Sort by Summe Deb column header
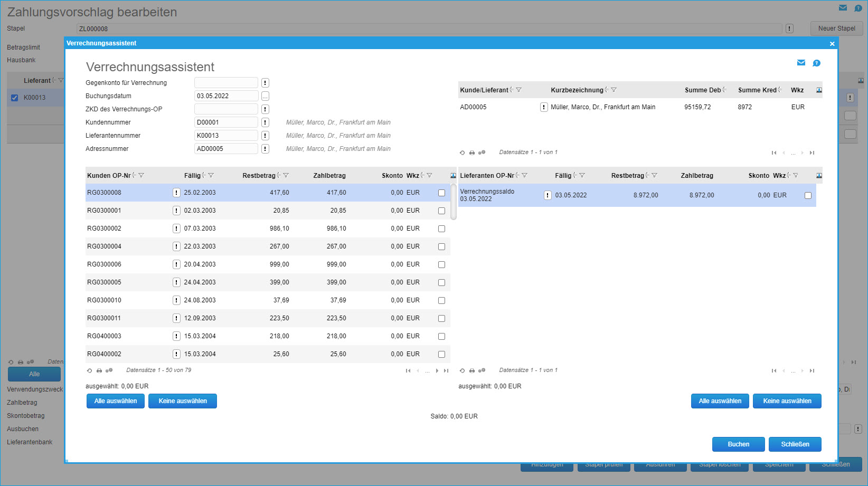The width and height of the screenshot is (868, 486). click(x=702, y=90)
